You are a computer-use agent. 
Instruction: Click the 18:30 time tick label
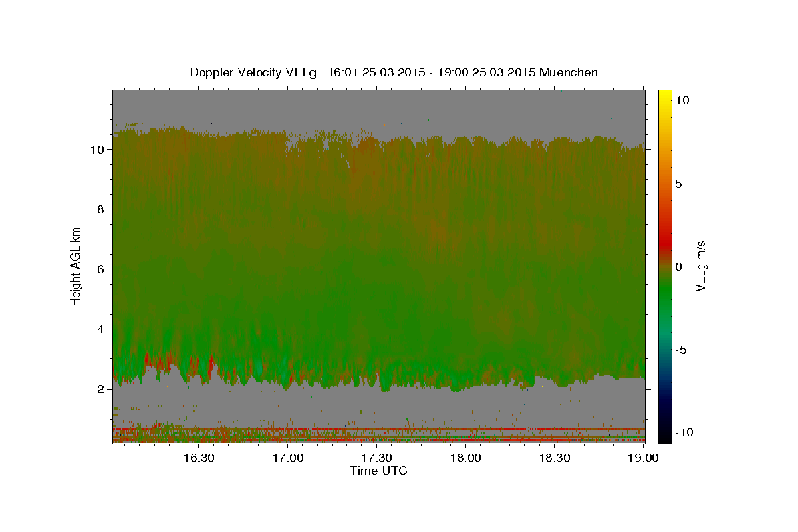click(555, 458)
